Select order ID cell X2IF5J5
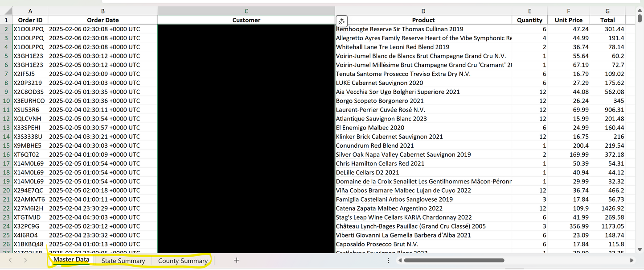Viewport: 644px width, 270px height. [x=30, y=74]
